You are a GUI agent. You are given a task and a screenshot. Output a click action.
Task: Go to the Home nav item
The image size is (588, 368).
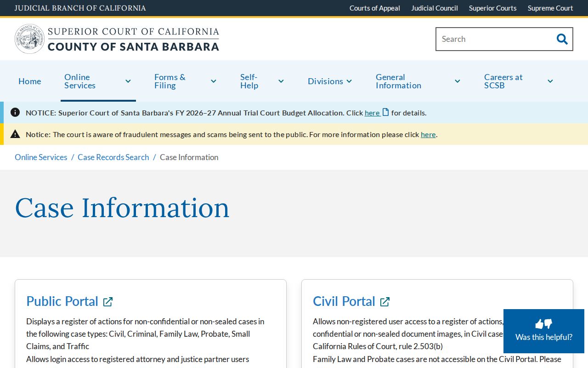pyautogui.click(x=30, y=81)
